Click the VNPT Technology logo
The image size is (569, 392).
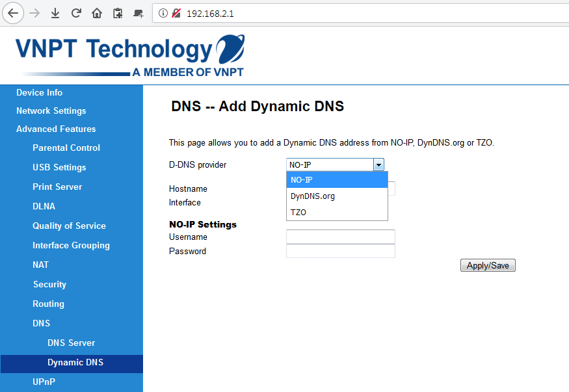[x=130, y=55]
